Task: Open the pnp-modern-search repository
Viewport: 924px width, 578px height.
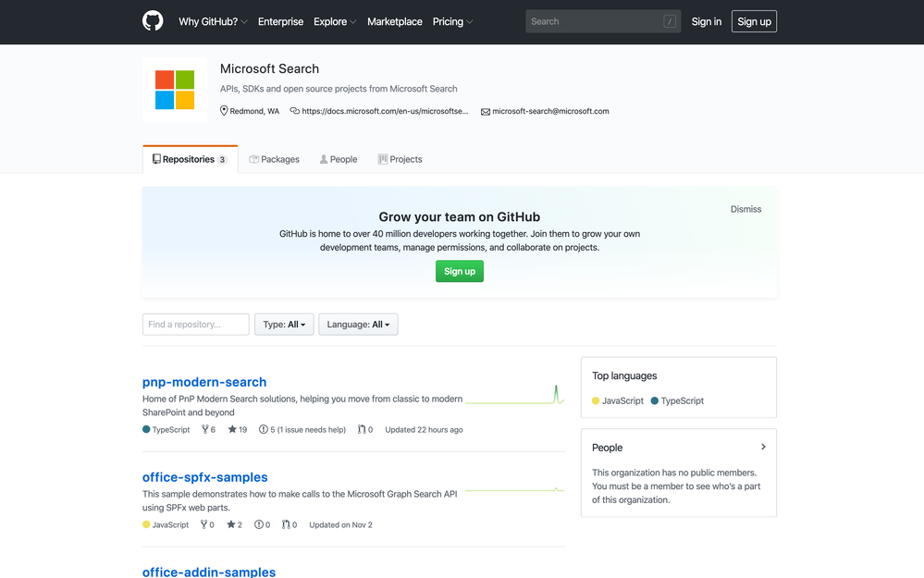Action: point(204,382)
